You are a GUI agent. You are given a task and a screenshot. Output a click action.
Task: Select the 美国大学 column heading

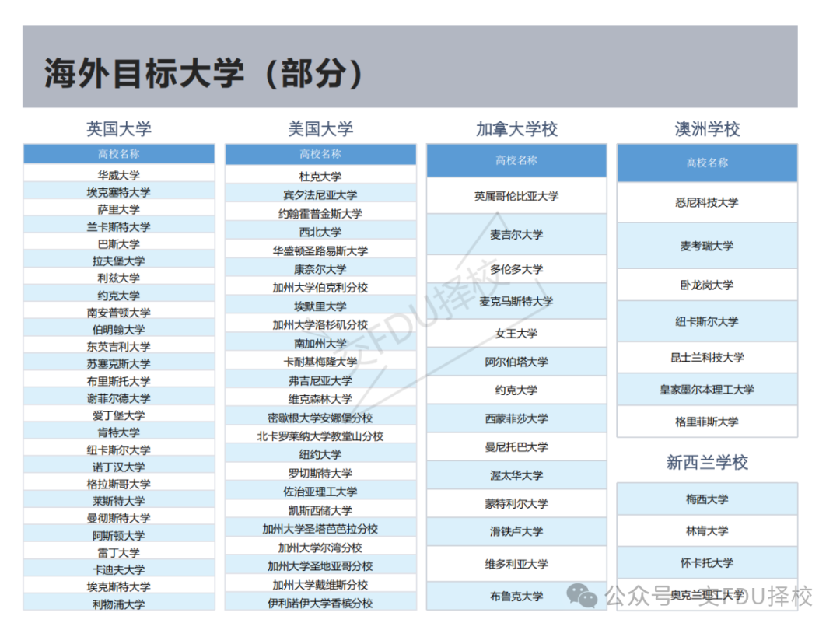click(x=320, y=128)
